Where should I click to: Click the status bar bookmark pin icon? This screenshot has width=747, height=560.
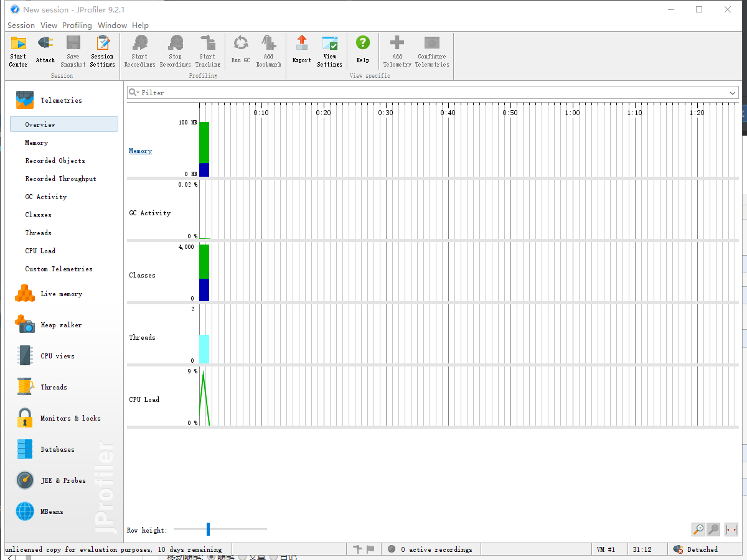coord(357,549)
